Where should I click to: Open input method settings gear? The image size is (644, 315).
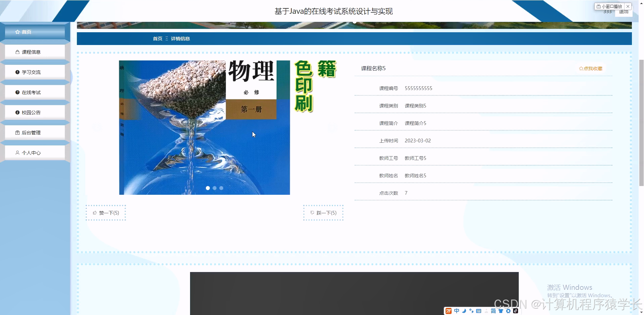tap(508, 311)
